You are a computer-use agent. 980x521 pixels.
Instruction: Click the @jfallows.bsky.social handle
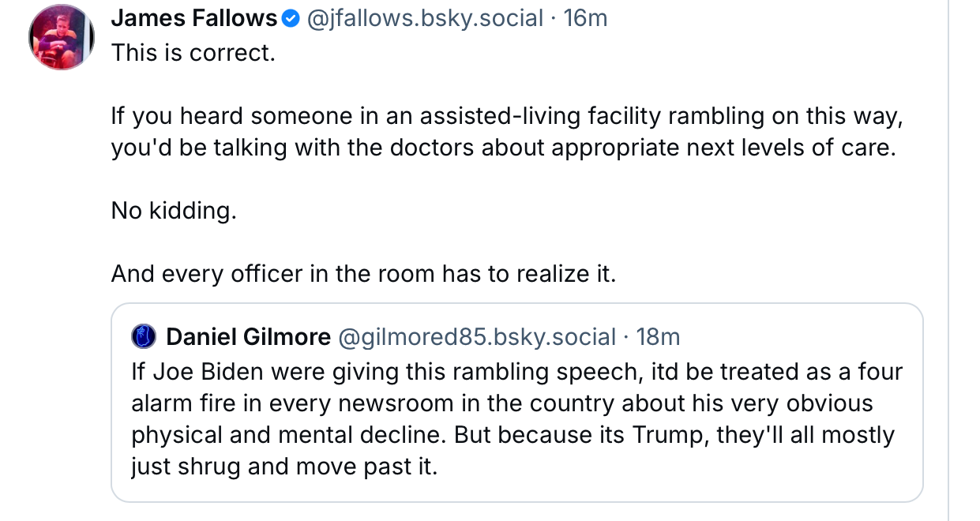tap(424, 18)
